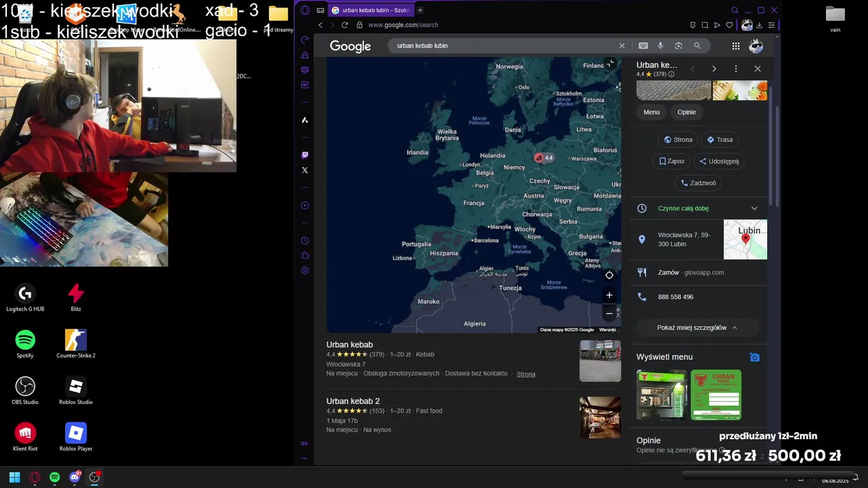
Task: Collapse the expanded map view
Action: coord(610,63)
